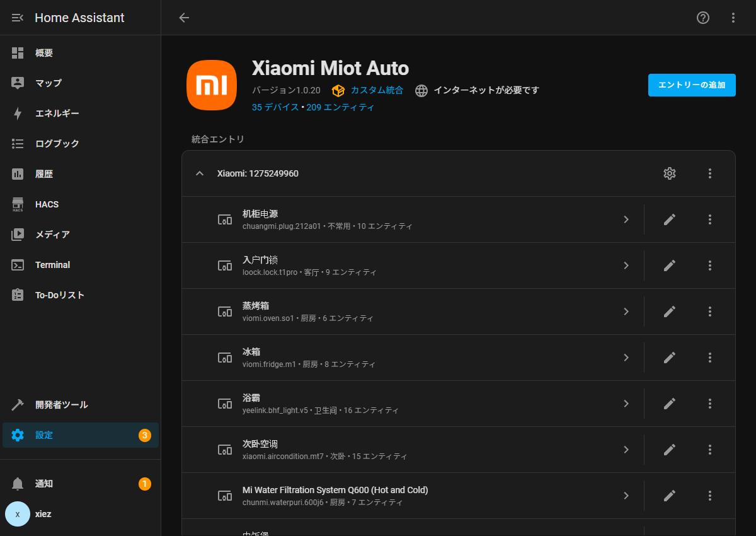
Task: Open HACS from the sidebar
Action: pos(81,204)
